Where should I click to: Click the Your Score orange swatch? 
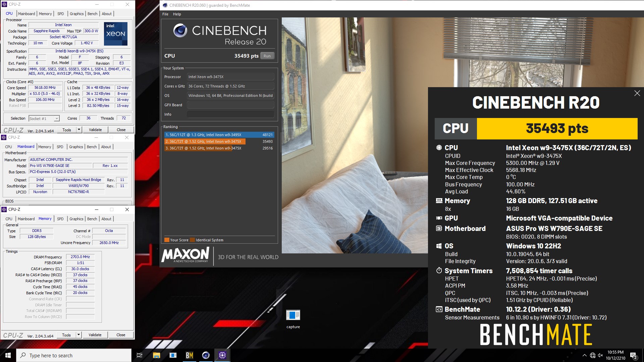click(x=167, y=240)
